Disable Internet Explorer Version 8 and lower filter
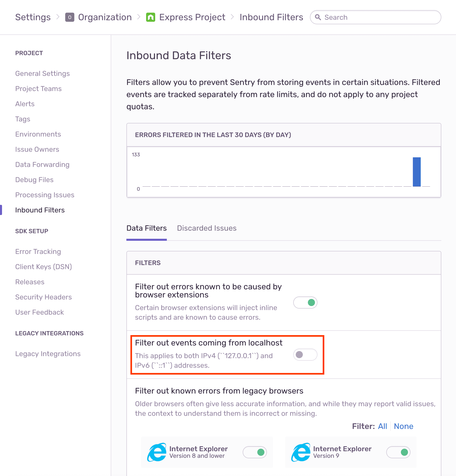 pos(255,452)
